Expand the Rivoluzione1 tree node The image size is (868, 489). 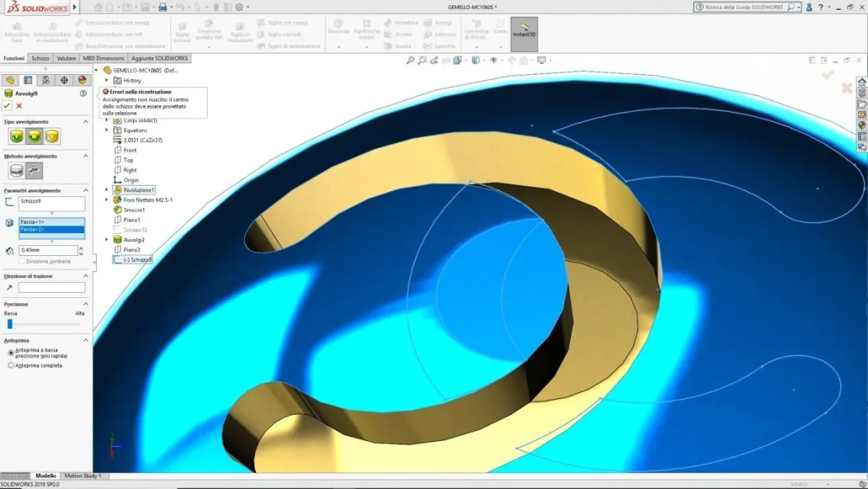pyautogui.click(x=107, y=189)
